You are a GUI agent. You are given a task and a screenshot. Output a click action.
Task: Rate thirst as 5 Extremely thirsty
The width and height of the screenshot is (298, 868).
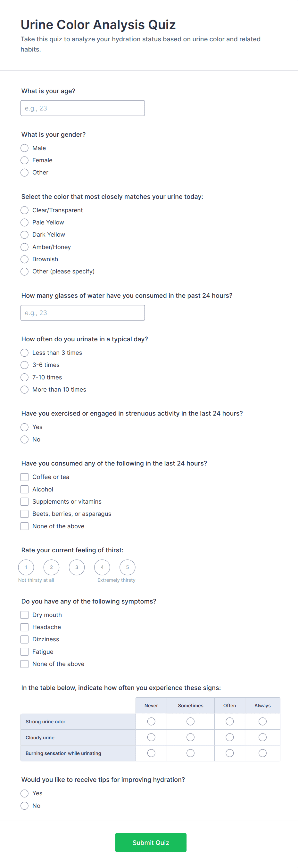[127, 567]
